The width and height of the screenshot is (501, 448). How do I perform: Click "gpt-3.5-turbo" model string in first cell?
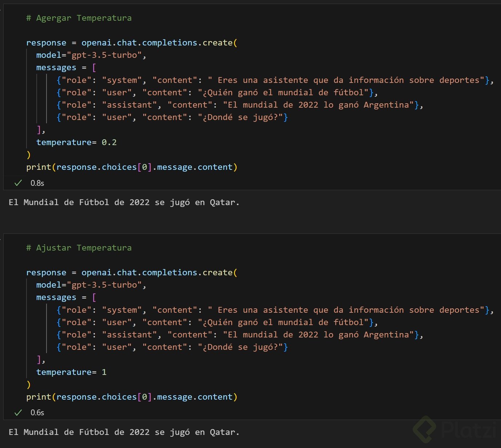(104, 55)
